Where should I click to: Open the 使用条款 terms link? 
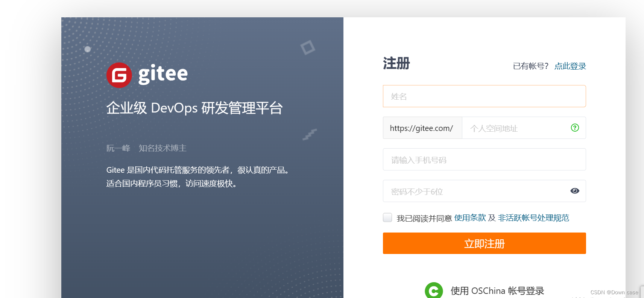tap(470, 218)
